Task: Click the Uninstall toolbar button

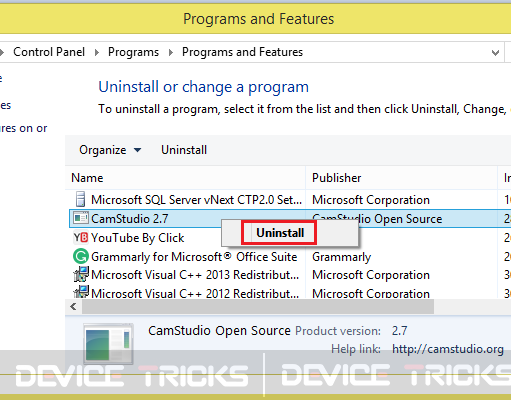Action: 184,150
